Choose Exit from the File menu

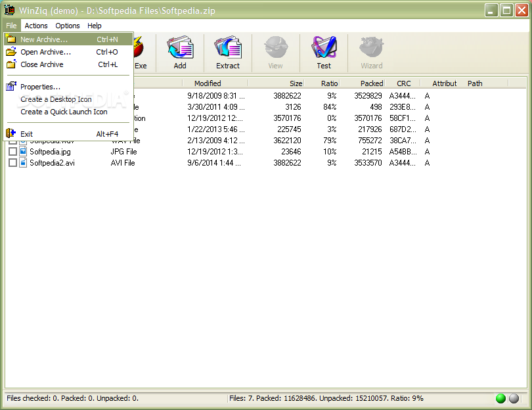point(68,134)
